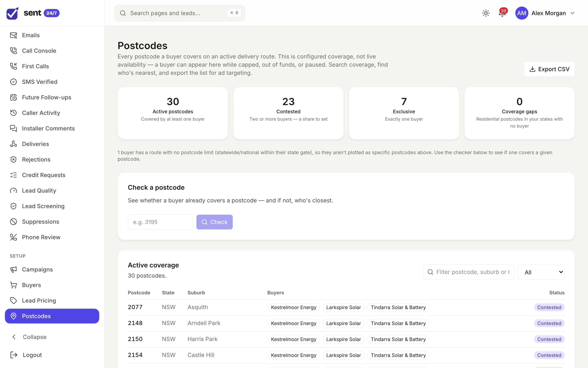This screenshot has width=588, height=368.
Task: Collapse the sidebar using the Collapse chevron
Action: pyautogui.click(x=14, y=337)
